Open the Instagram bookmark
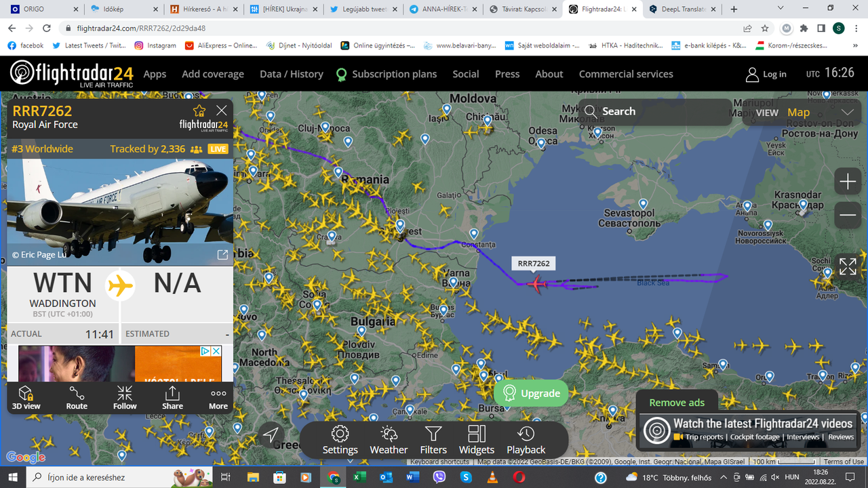 click(x=155, y=45)
